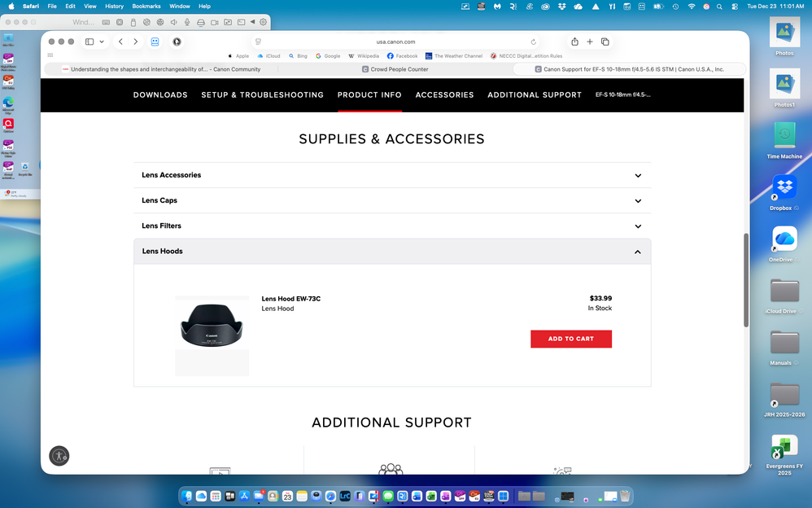Open Control Center in the menu bar
812x508 pixels.
[x=735, y=7]
